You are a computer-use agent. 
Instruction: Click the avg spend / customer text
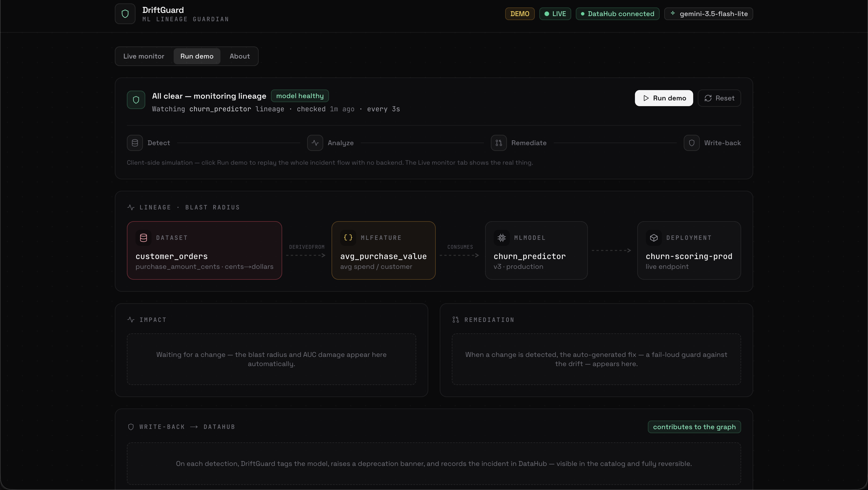376,267
